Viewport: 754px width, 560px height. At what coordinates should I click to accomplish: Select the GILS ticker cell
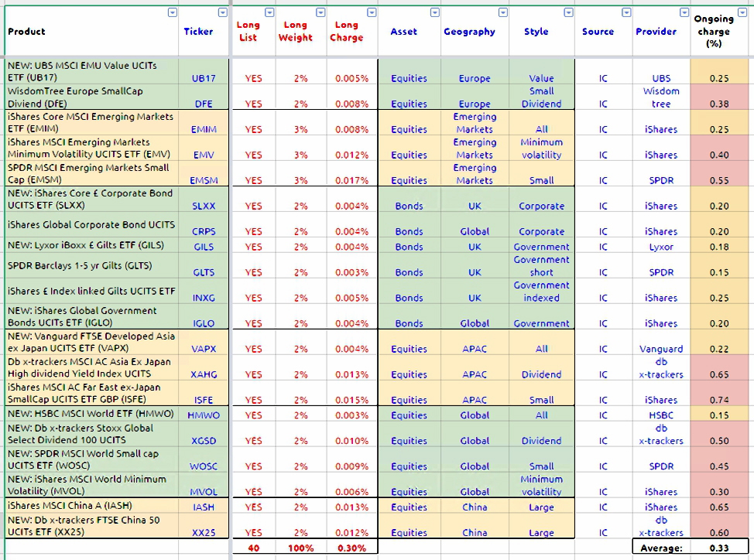(x=204, y=245)
